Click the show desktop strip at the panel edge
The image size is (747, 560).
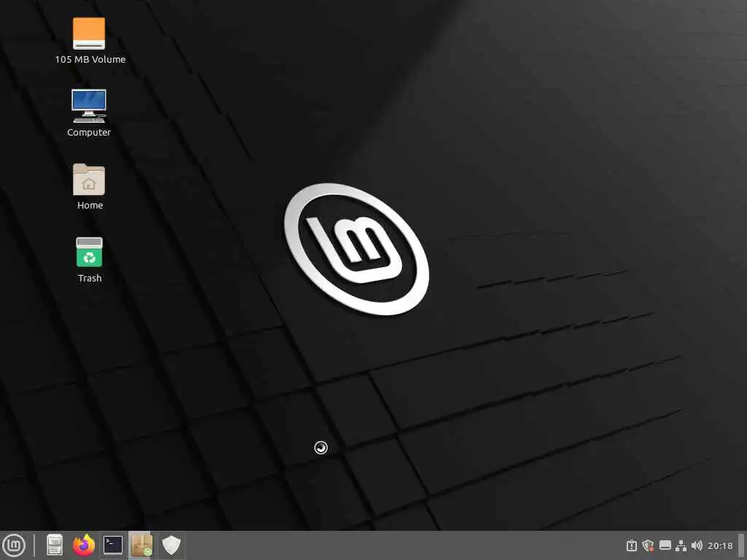tap(741, 545)
